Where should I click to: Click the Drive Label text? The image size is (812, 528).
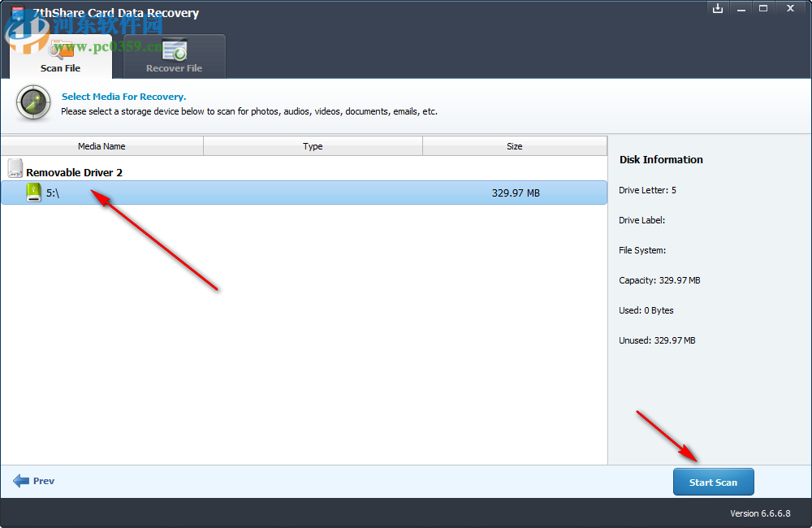(641, 220)
